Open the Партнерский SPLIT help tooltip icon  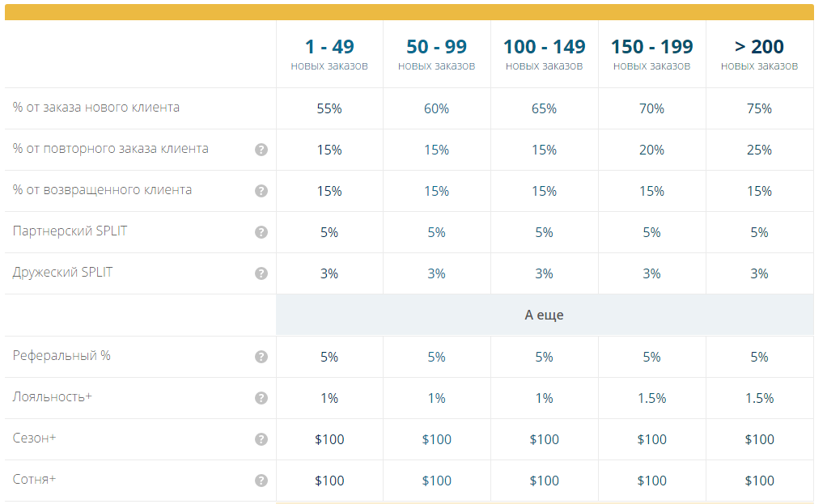click(x=261, y=232)
